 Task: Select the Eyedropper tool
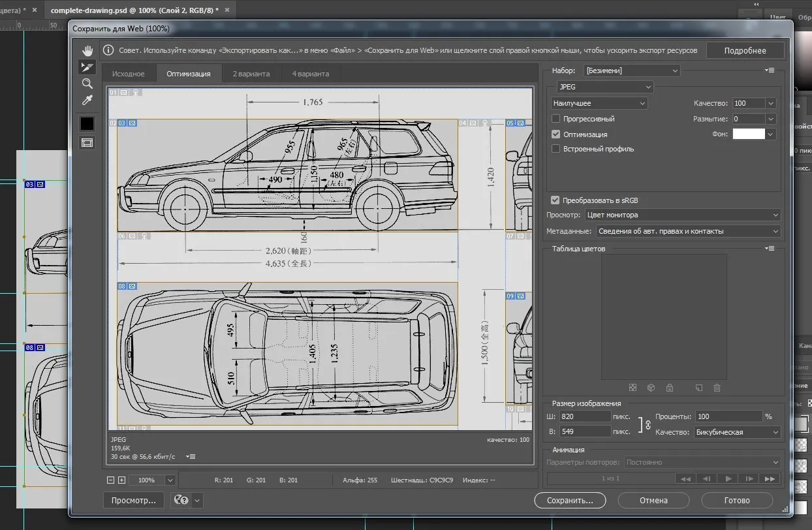[x=87, y=100]
